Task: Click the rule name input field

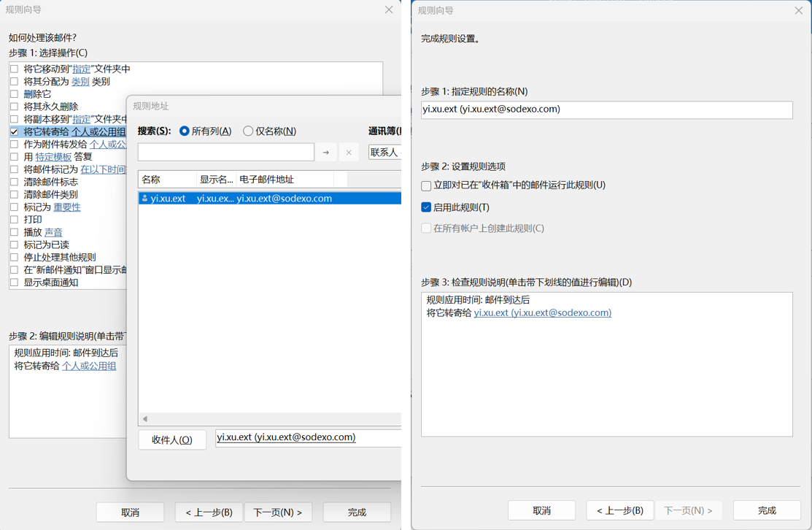Action: point(607,110)
